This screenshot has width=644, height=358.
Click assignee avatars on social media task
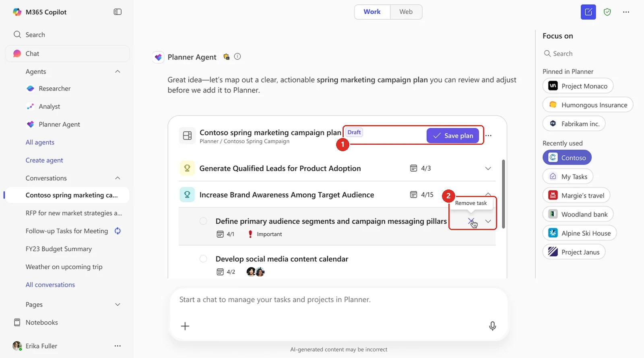tap(256, 272)
